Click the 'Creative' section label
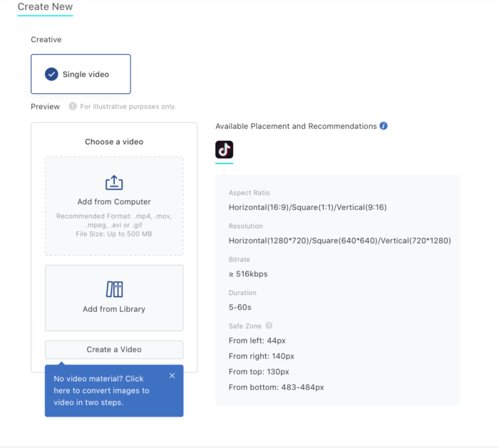Screen dimensions: 499x448 [46, 39]
